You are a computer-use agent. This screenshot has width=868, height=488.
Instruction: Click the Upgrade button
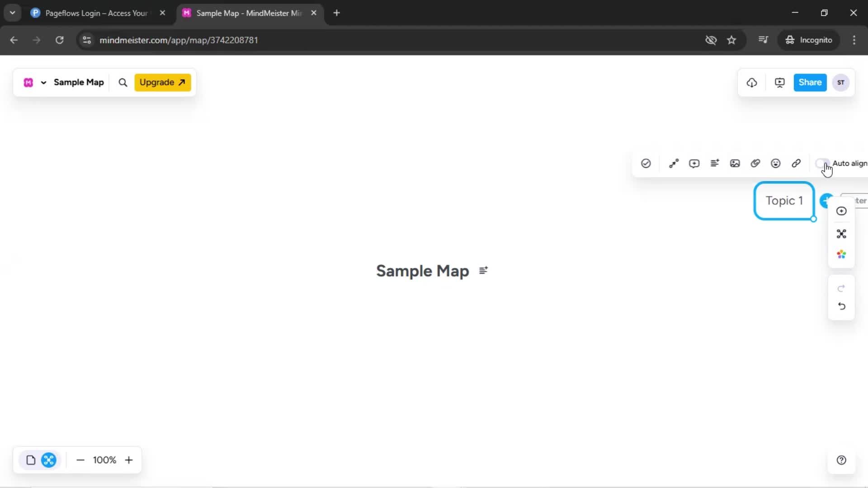coord(163,82)
